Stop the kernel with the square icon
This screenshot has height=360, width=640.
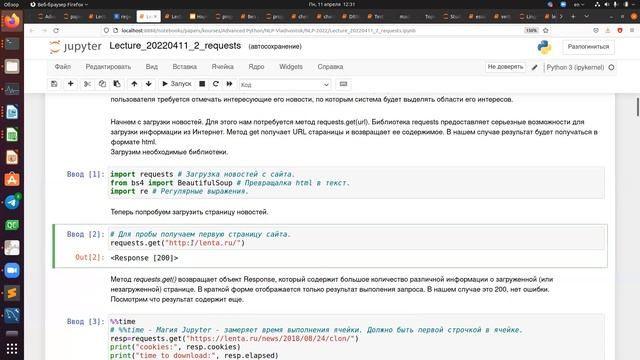click(x=202, y=84)
